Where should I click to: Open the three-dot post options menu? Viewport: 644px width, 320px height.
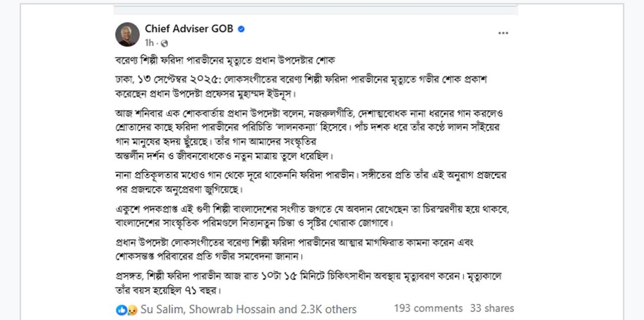point(503,33)
